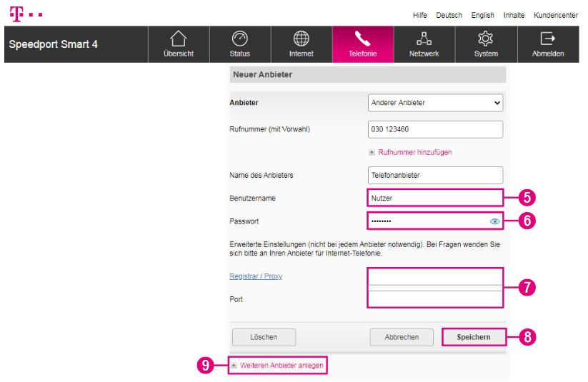This screenshot has height=382, width=588.
Task: Open the Netzwerk network icon
Action: tap(424, 39)
